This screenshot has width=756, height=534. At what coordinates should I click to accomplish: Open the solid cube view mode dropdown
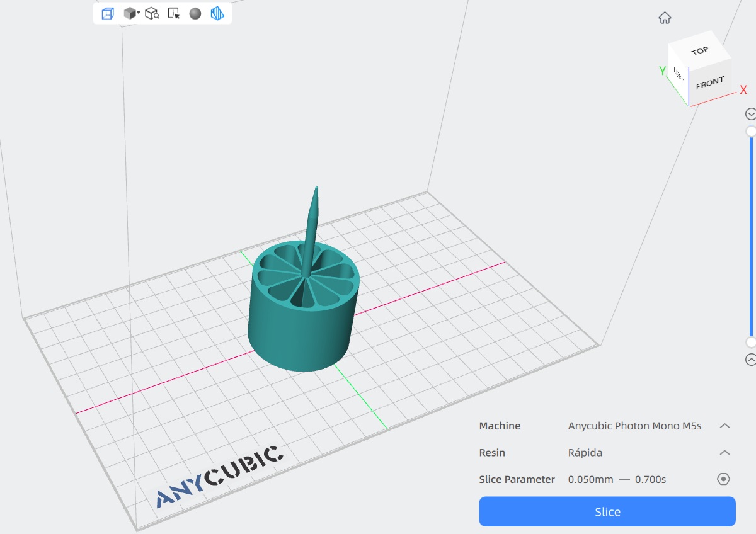[131, 13]
